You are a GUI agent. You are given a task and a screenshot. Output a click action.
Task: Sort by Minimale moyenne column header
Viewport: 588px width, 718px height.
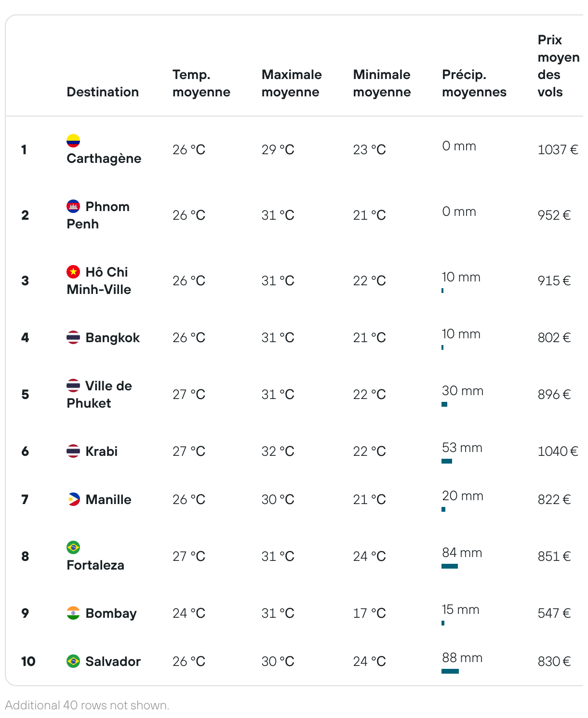point(382,83)
